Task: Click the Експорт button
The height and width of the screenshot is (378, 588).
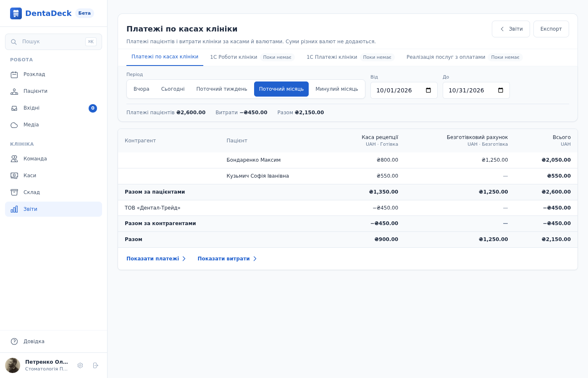Action: pyautogui.click(x=551, y=29)
